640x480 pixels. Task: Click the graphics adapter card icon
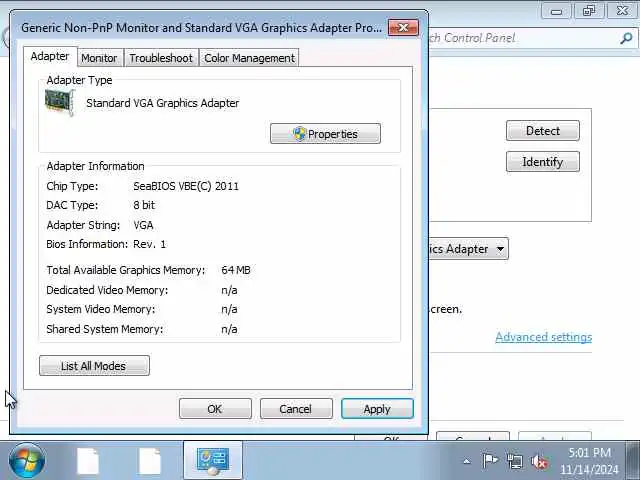[60, 102]
